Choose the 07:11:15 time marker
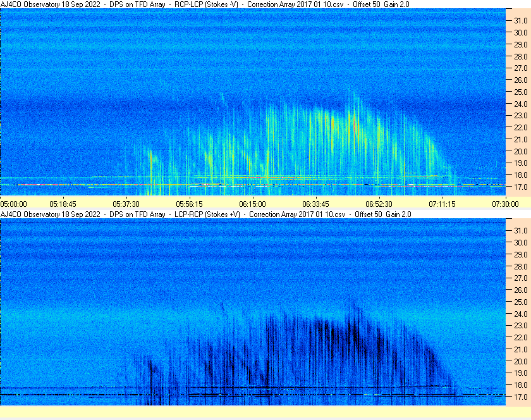 point(442,204)
